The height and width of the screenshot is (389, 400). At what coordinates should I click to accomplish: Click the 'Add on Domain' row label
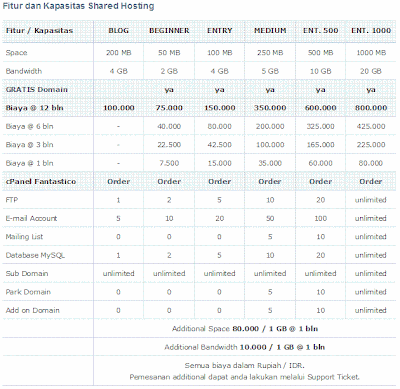[x=32, y=310]
